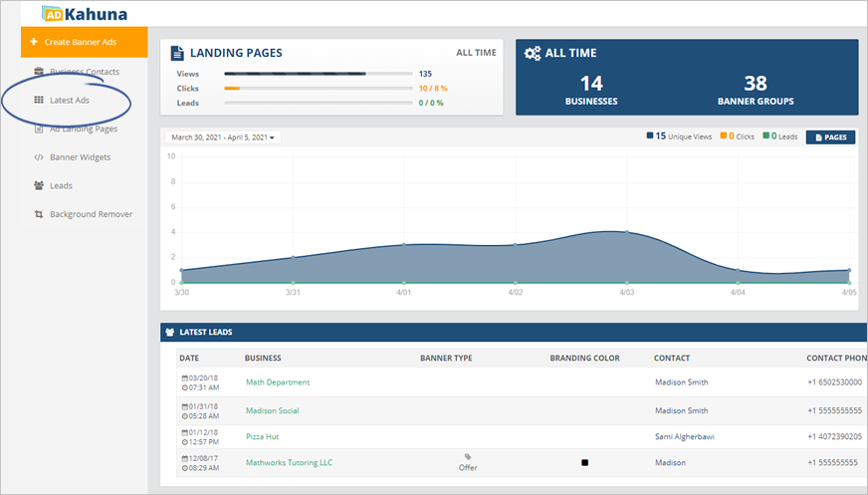Toggle the Unique Views legend series

(x=672, y=136)
